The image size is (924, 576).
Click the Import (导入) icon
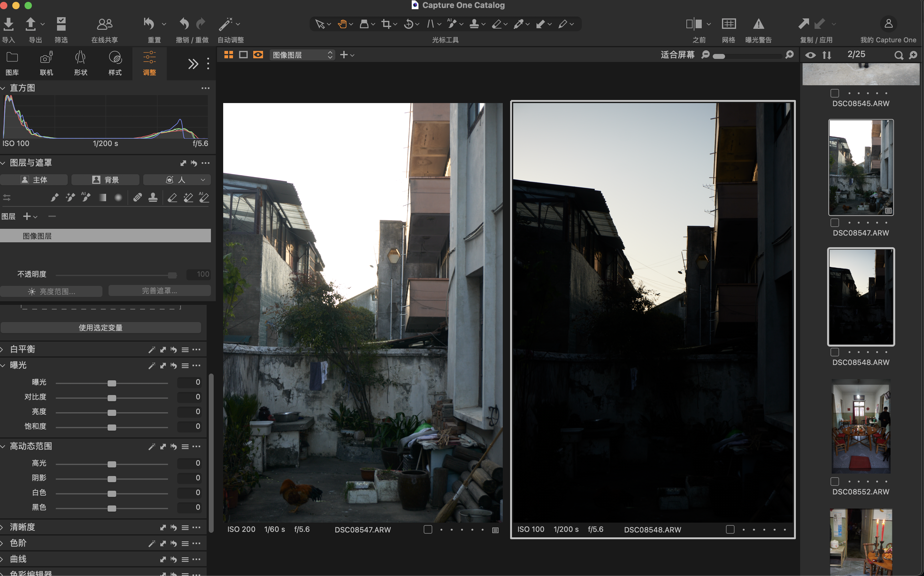coord(8,24)
